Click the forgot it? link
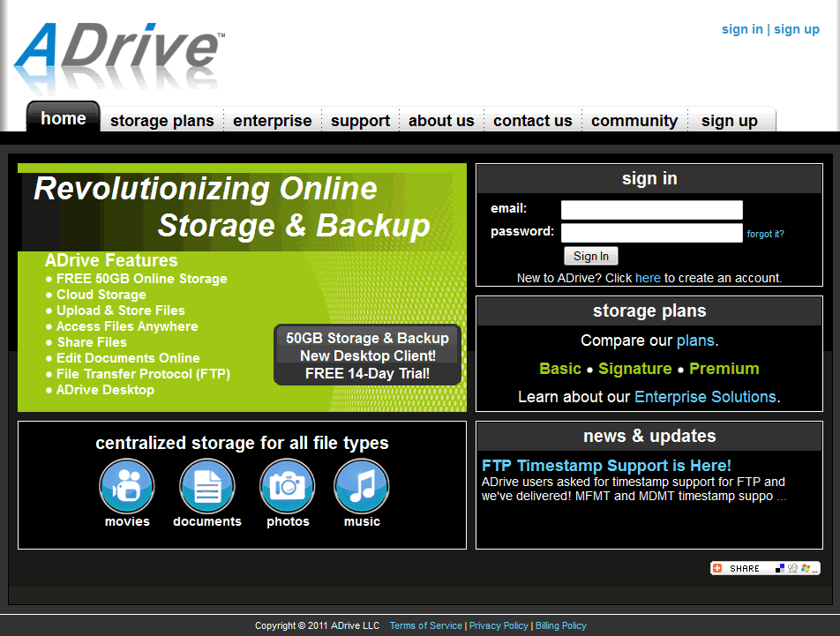 765,234
